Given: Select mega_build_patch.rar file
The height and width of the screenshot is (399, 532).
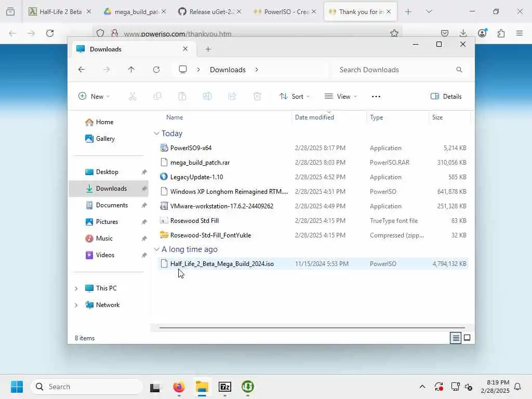Looking at the screenshot, I should point(313,163).
